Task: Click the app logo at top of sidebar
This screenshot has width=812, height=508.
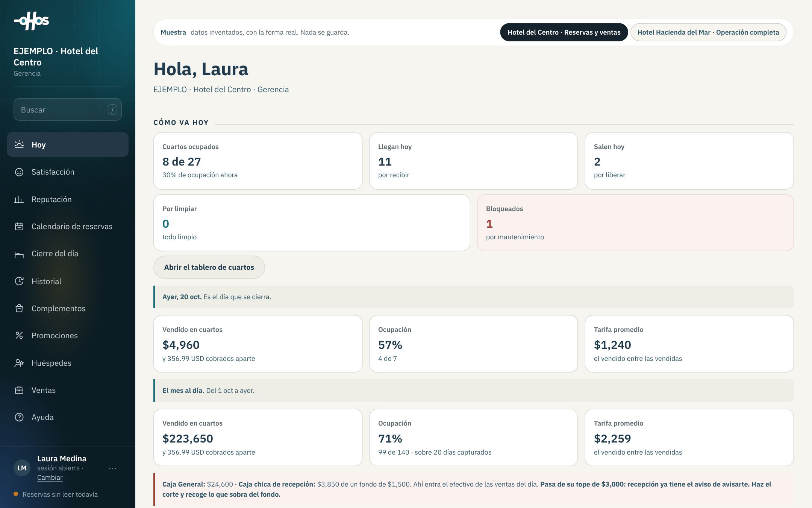Action: coord(32,21)
